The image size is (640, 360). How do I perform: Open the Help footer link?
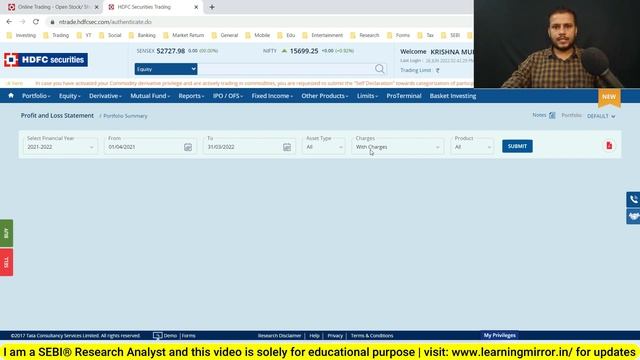pos(314,336)
